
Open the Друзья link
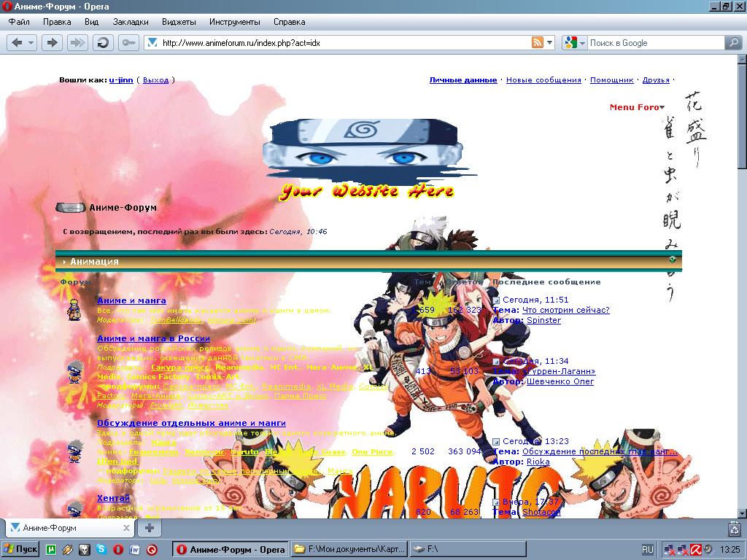656,80
